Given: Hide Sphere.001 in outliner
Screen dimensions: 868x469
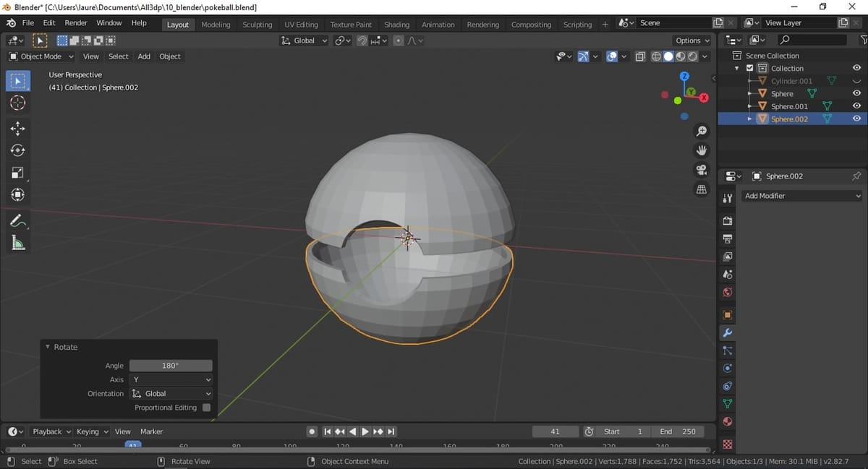Looking at the screenshot, I should coord(856,106).
